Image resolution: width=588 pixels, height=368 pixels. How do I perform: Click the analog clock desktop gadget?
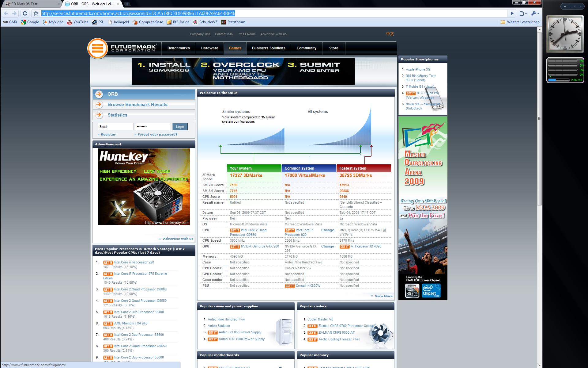(x=565, y=33)
